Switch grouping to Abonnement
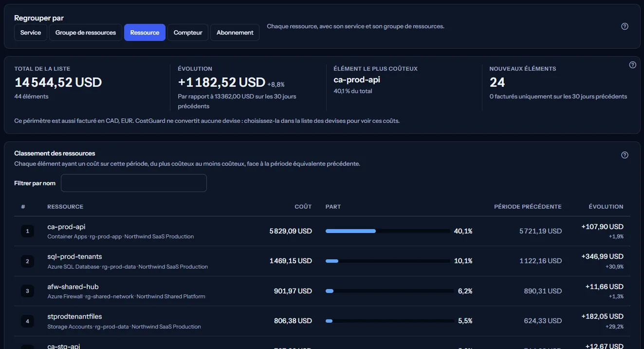644x349 pixels. coord(235,33)
